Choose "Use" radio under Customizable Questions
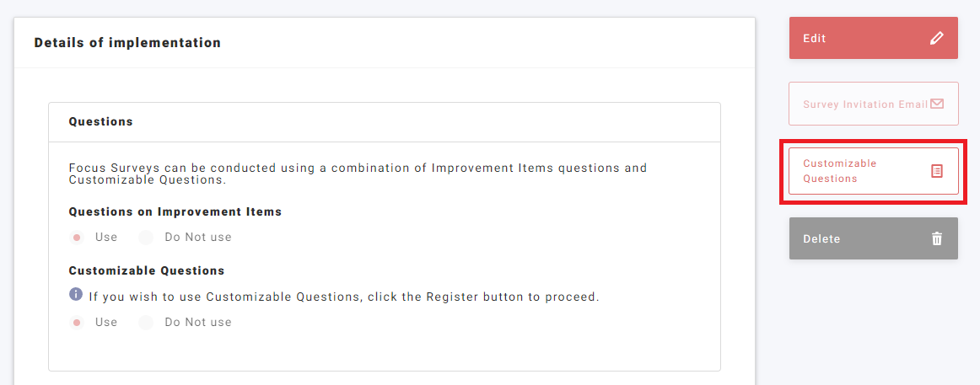The width and height of the screenshot is (980, 385). tap(77, 323)
